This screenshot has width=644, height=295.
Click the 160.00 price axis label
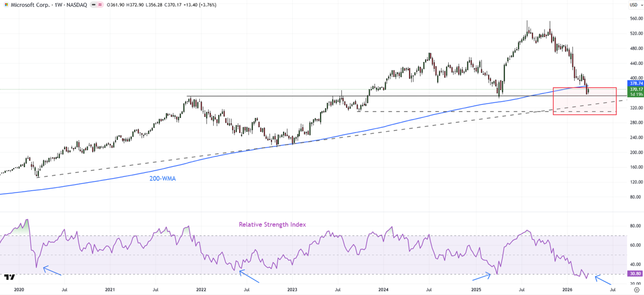point(636,167)
